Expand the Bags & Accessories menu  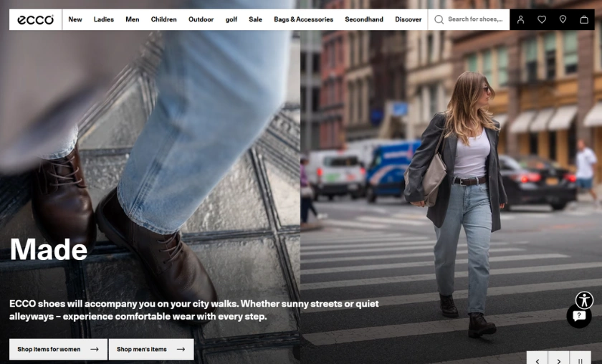click(x=303, y=19)
